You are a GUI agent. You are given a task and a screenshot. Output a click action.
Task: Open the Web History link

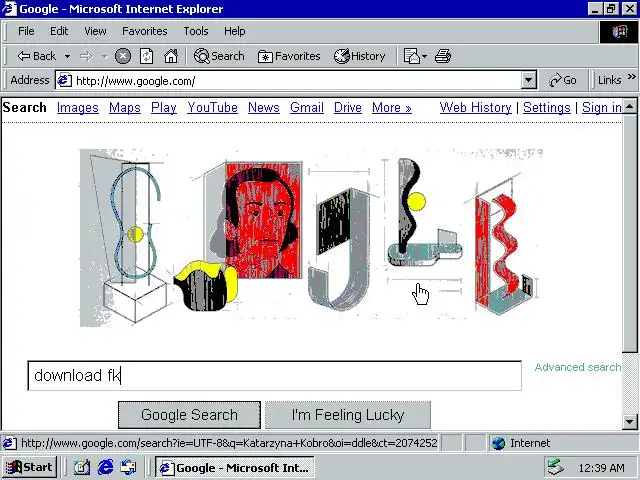coord(475,108)
